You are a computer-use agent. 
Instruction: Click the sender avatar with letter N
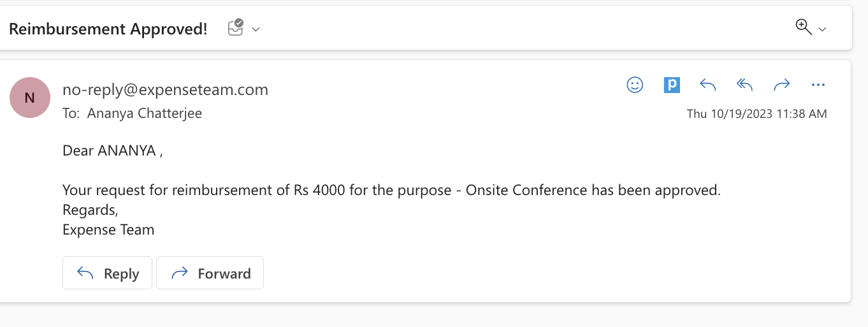click(x=30, y=98)
